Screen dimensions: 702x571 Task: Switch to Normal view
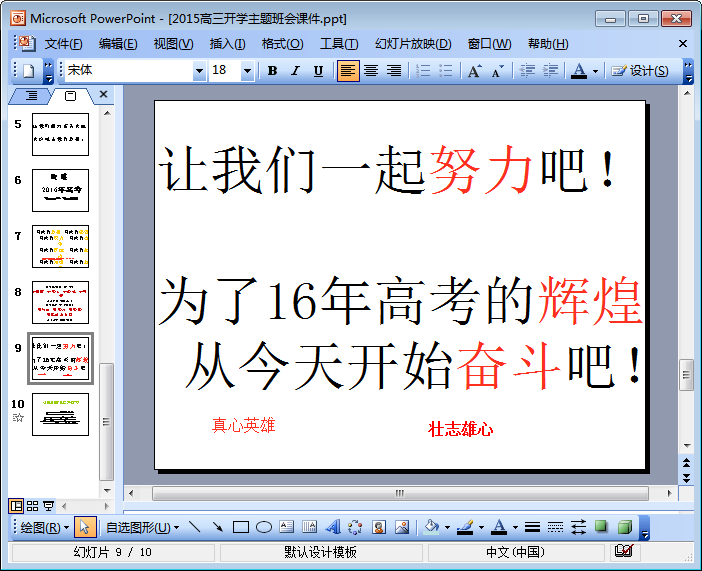pos(17,506)
